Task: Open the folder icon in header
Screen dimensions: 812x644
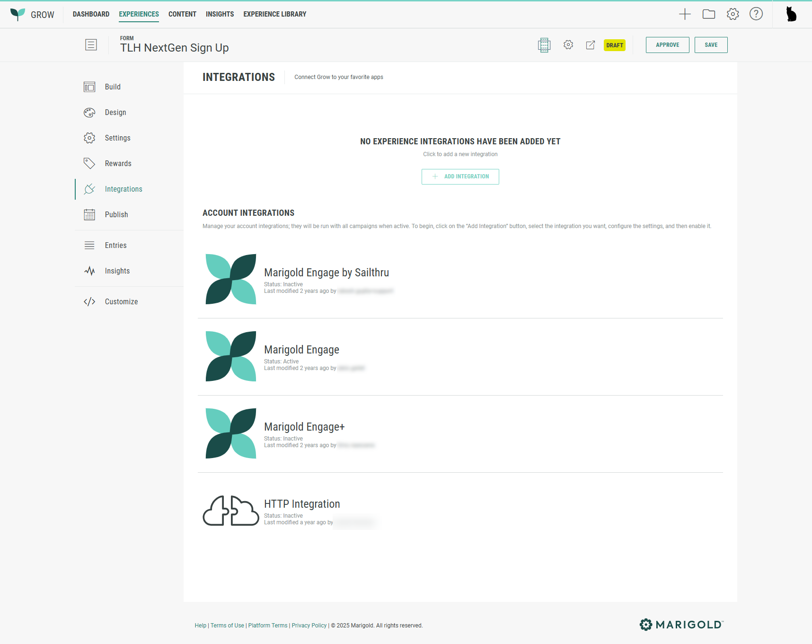Action: 708,14
